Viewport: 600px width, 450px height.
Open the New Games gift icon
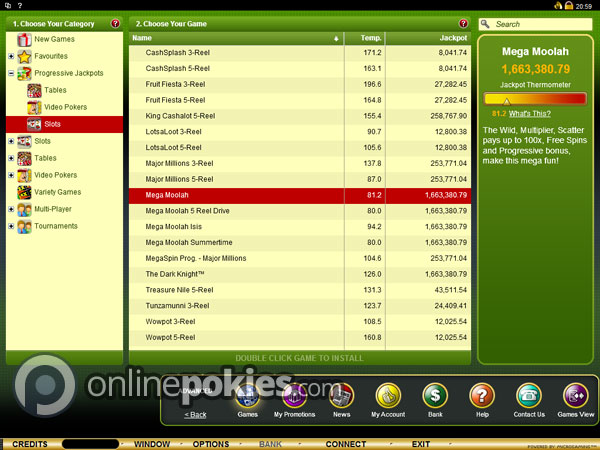24,39
